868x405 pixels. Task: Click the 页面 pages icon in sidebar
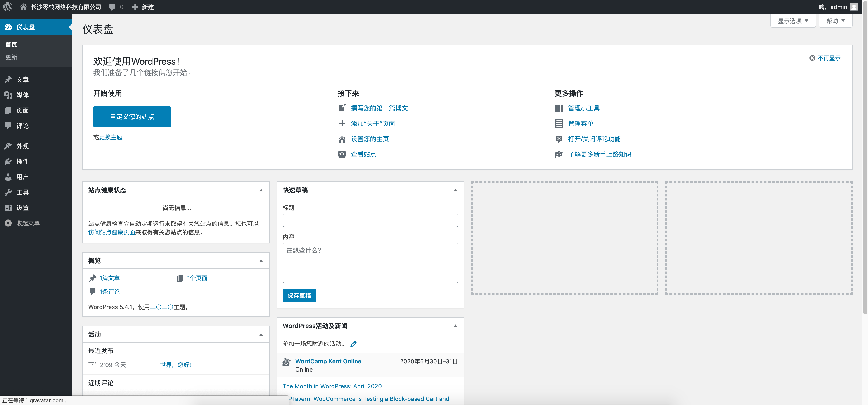coord(8,110)
